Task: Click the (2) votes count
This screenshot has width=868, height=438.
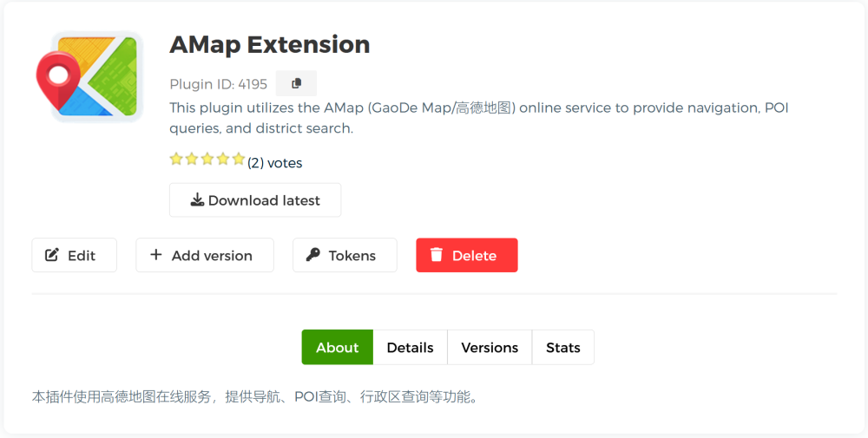Action: pyautogui.click(x=274, y=163)
